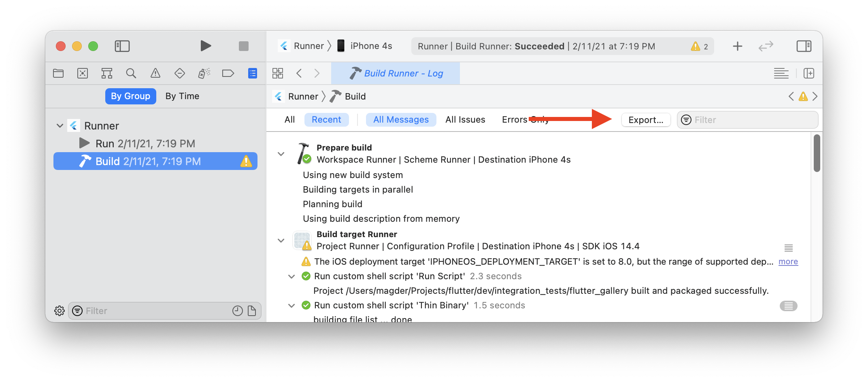Open the Issue navigator triangle icon
Viewport: 868px width, 382px height.
(x=155, y=73)
